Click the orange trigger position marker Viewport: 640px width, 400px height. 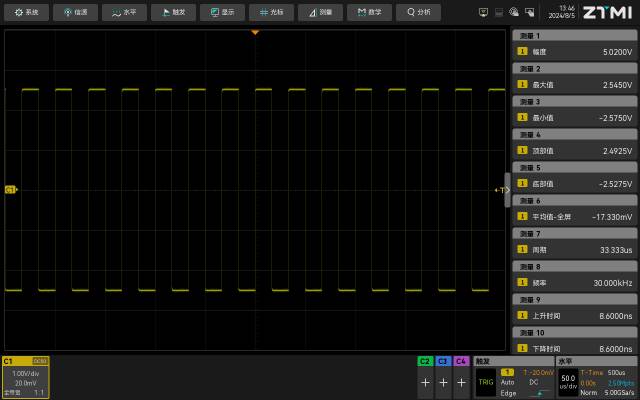(255, 32)
